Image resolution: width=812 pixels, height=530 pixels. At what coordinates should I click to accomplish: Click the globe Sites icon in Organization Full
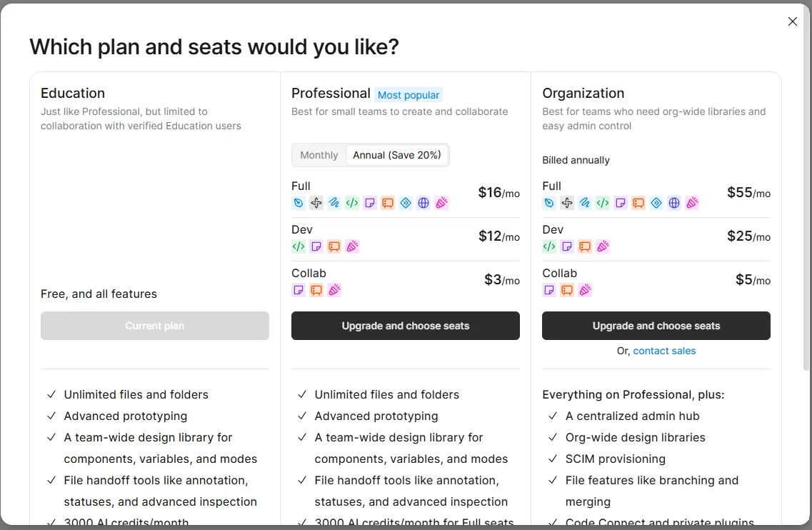pyautogui.click(x=674, y=203)
